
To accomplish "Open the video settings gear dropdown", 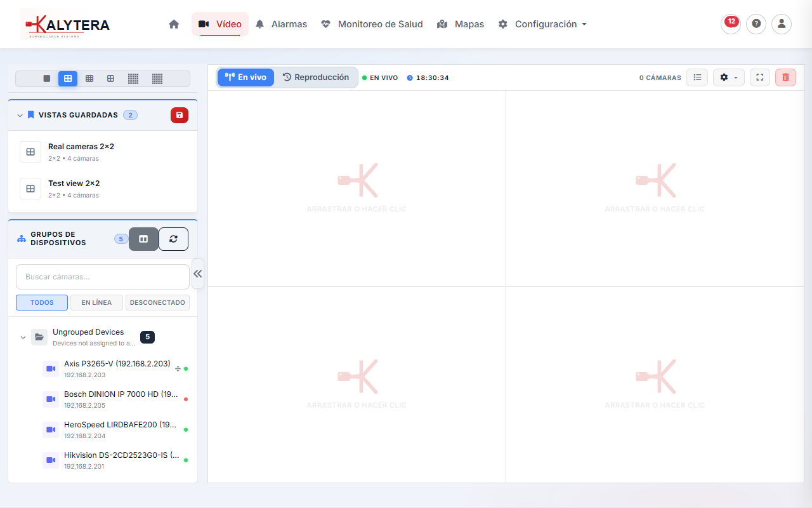I will coord(729,77).
